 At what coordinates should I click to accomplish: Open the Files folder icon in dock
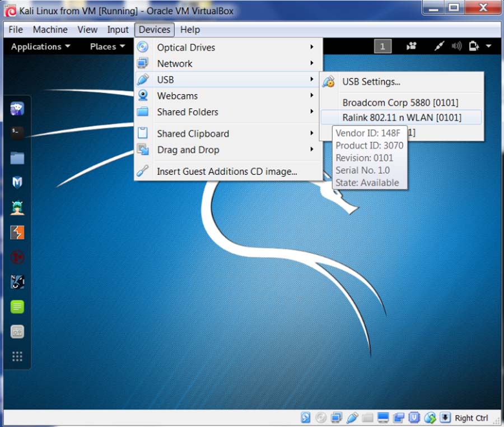[x=17, y=158]
